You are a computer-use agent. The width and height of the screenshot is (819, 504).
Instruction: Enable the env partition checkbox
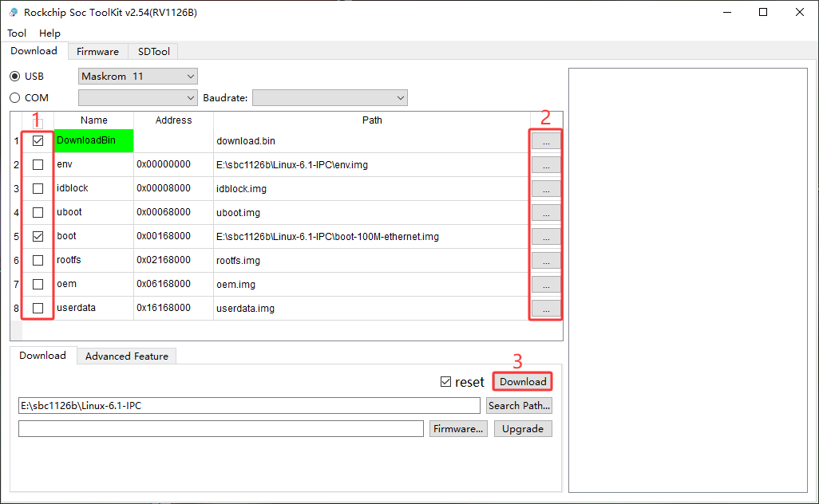click(x=38, y=165)
